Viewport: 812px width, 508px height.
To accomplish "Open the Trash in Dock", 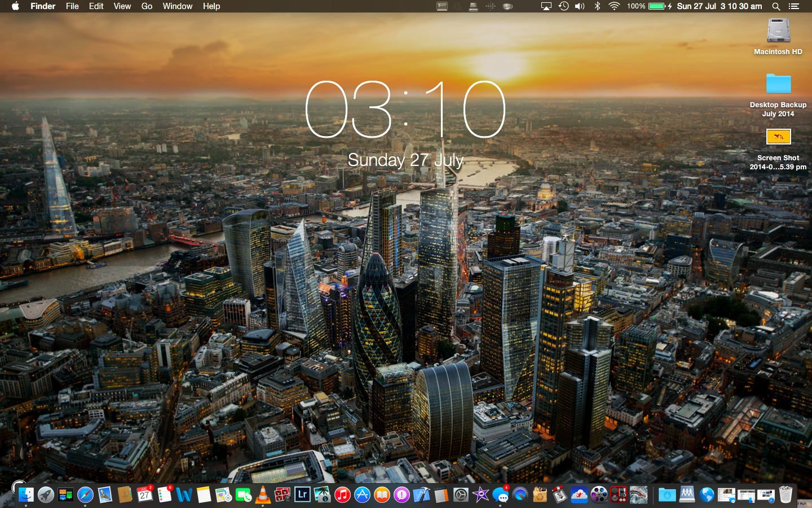I will coord(785,495).
